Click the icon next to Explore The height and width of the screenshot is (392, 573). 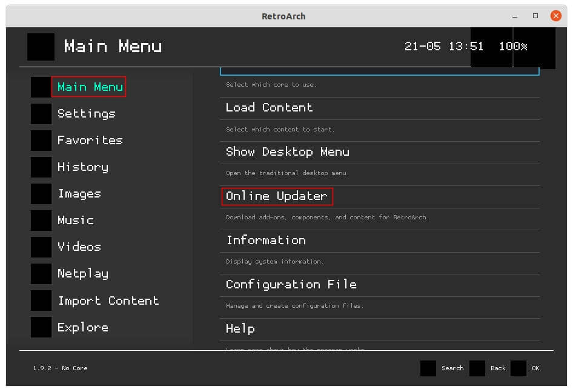coord(41,327)
